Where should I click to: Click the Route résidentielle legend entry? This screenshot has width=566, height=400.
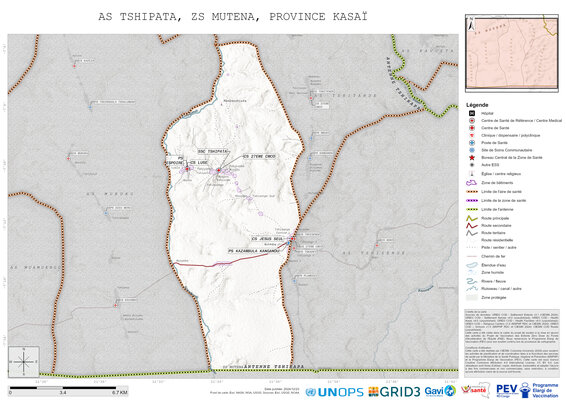click(x=497, y=240)
